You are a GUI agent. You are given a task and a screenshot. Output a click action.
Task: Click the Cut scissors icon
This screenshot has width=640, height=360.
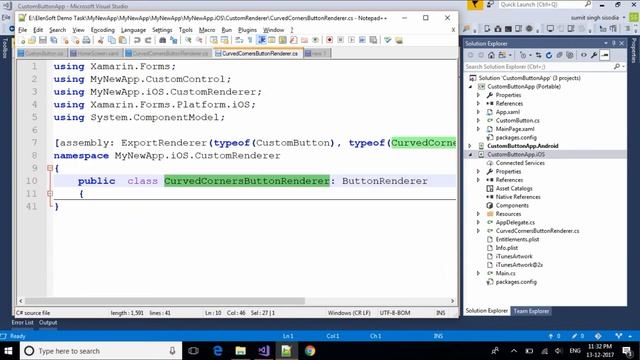[100, 40]
